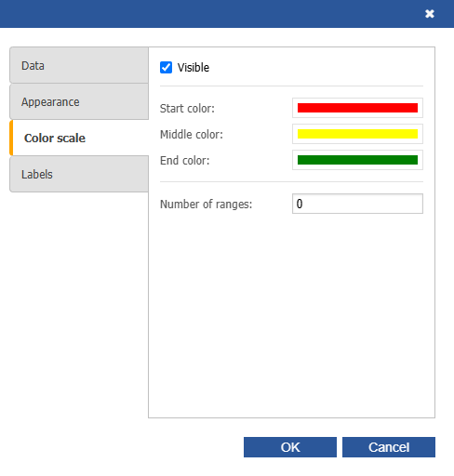This screenshot has width=454, height=476.
Task: Uncheck the Visible checkbox
Action: (166, 68)
